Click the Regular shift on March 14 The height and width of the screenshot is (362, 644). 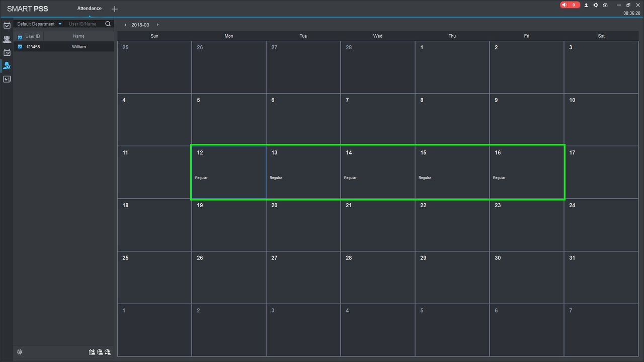(x=350, y=178)
